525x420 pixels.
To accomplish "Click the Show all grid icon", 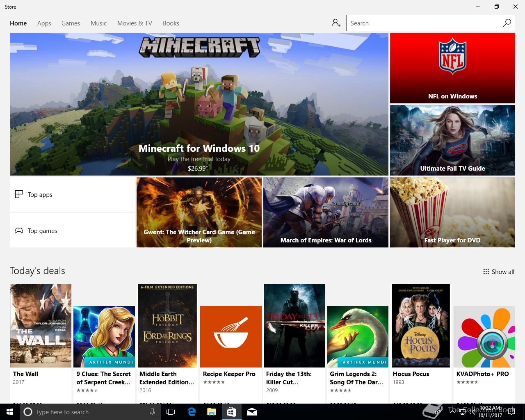I will point(486,272).
